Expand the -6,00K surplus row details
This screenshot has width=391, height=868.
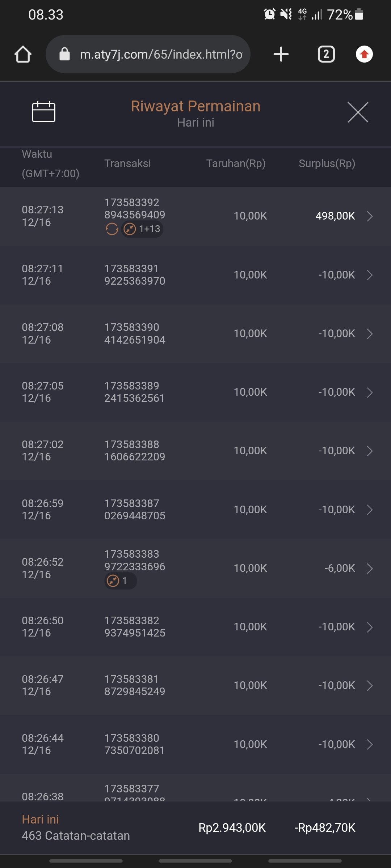click(x=370, y=569)
